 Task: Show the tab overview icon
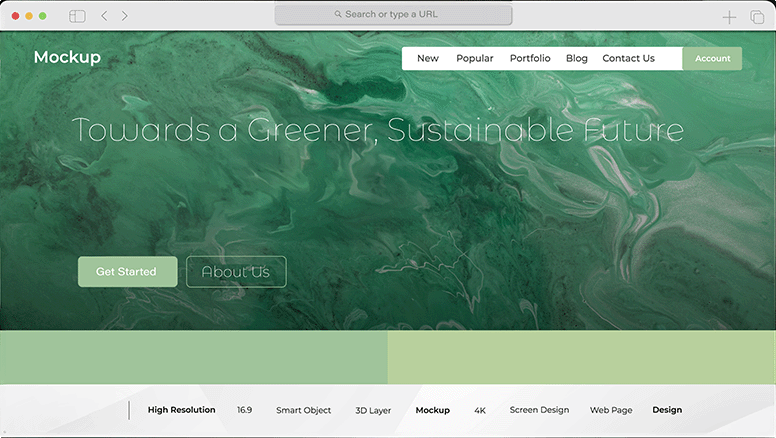tap(757, 17)
